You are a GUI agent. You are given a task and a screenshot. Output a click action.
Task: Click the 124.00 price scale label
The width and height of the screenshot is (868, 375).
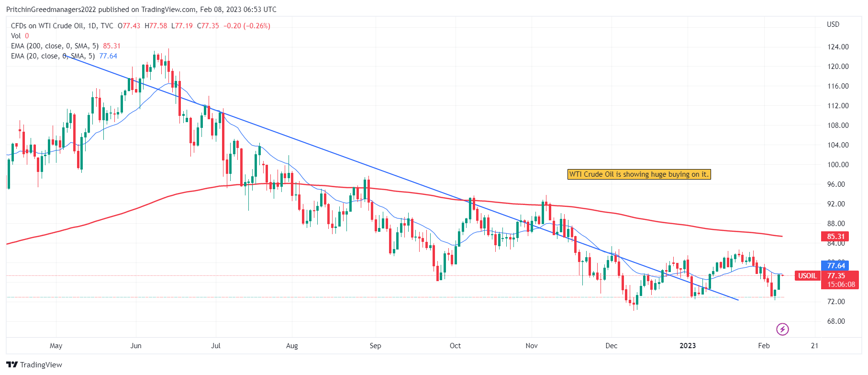(x=838, y=47)
